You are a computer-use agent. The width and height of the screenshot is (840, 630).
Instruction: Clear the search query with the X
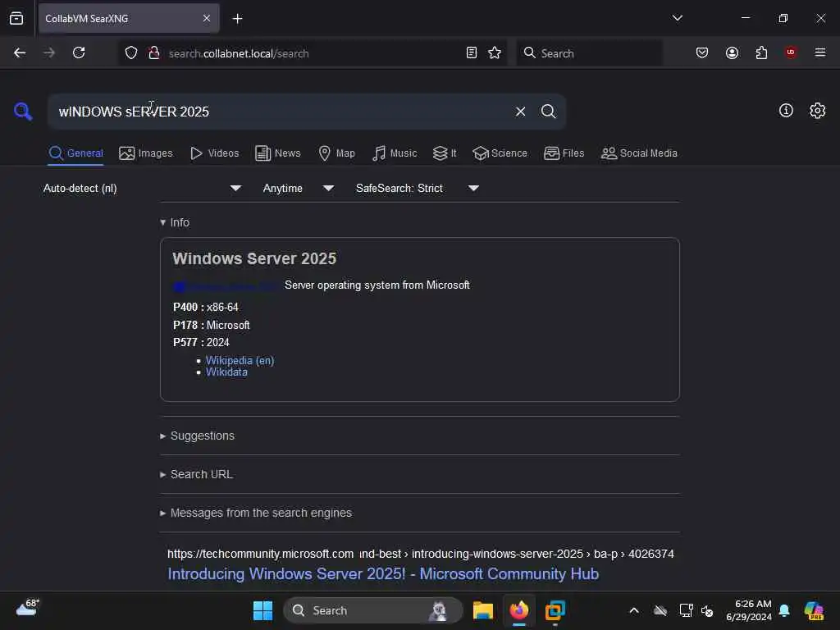(520, 112)
